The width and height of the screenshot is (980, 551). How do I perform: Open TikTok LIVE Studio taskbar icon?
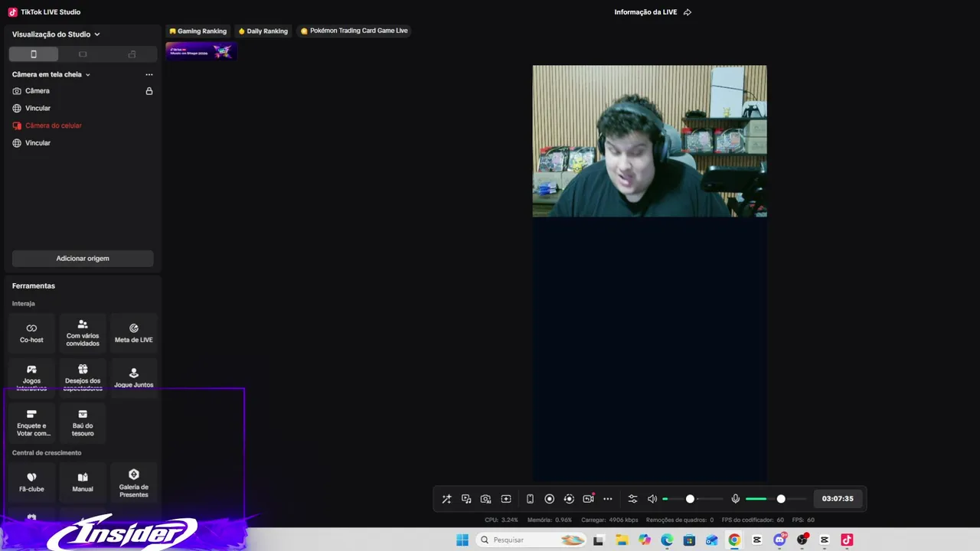click(x=847, y=540)
